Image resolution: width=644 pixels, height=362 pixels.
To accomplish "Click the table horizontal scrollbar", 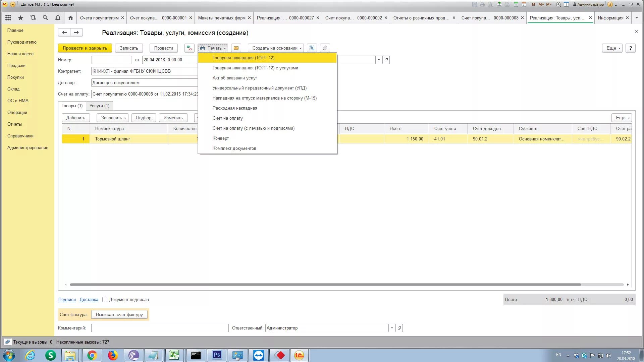I will pos(325,285).
